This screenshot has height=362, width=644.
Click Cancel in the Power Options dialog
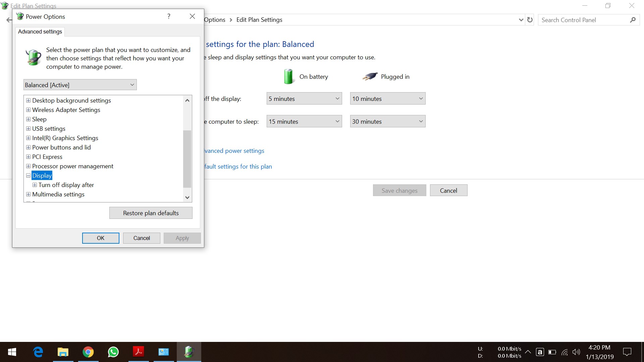(x=141, y=238)
